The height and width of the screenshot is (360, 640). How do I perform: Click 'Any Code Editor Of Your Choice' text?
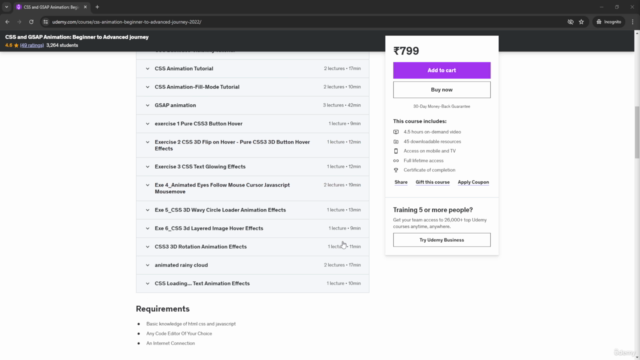pyautogui.click(x=179, y=334)
